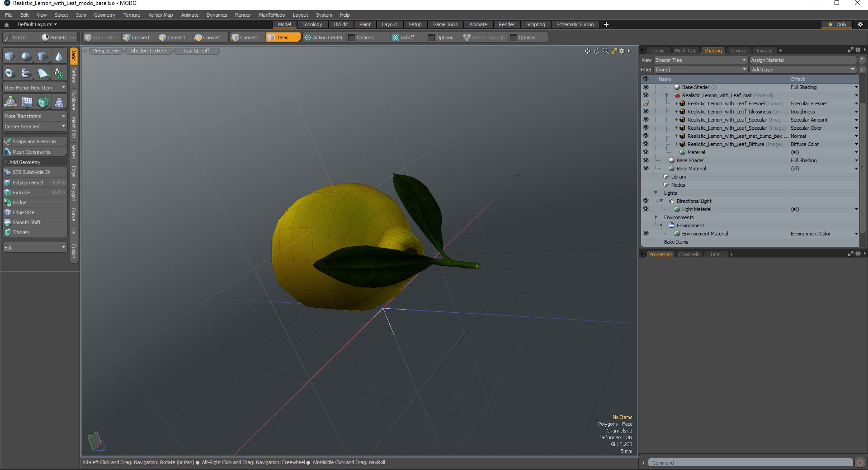Select the spiral tube primitive tool
Screen dimensions: 868x470
coord(26,73)
